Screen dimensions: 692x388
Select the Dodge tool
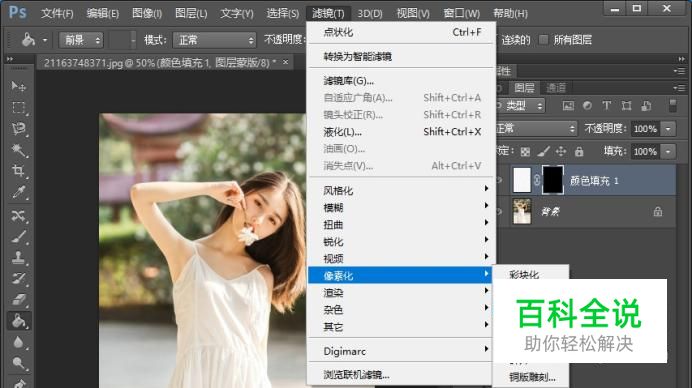(x=19, y=364)
